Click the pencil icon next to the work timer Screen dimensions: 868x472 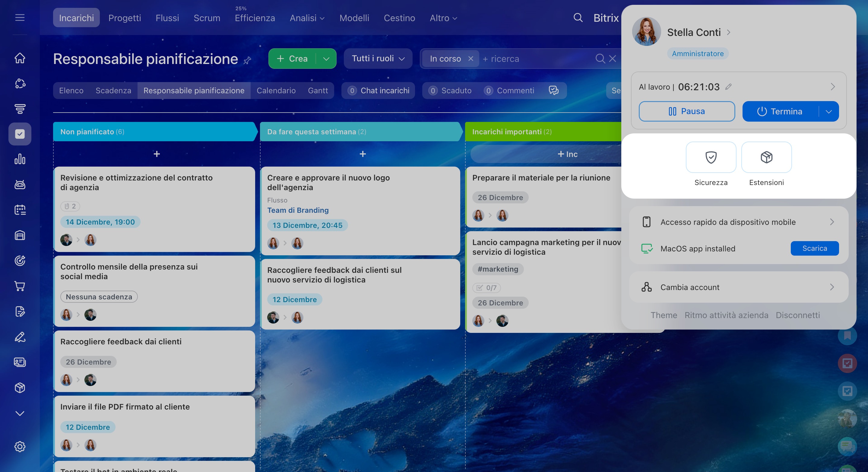(x=728, y=87)
